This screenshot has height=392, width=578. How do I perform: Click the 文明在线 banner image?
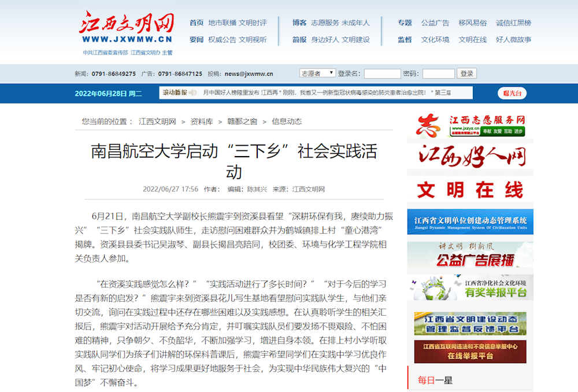pos(470,190)
